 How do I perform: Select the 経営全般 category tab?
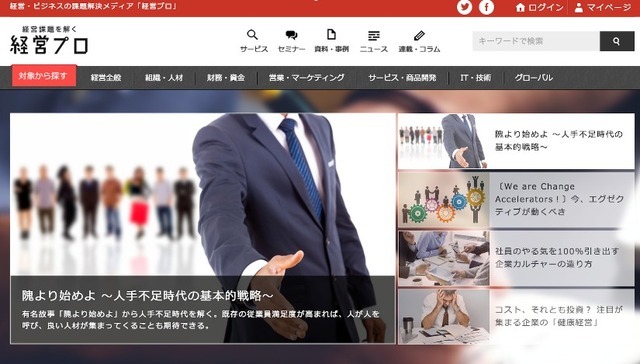pyautogui.click(x=106, y=78)
